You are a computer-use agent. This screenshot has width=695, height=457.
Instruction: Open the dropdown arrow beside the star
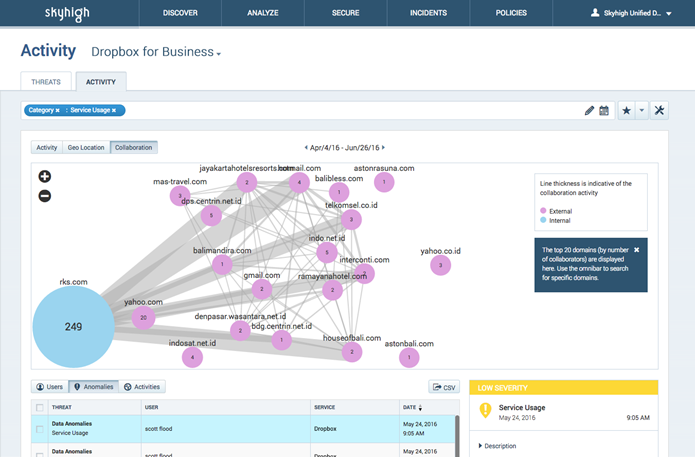point(641,110)
